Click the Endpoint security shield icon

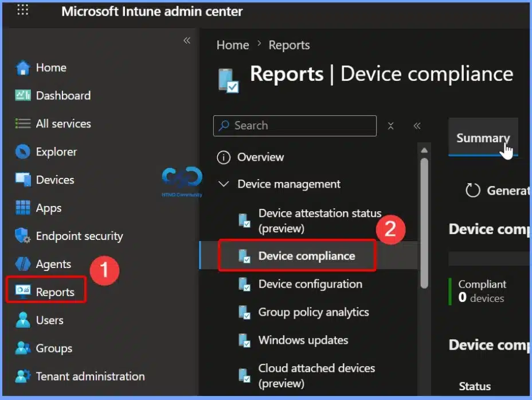pos(23,236)
